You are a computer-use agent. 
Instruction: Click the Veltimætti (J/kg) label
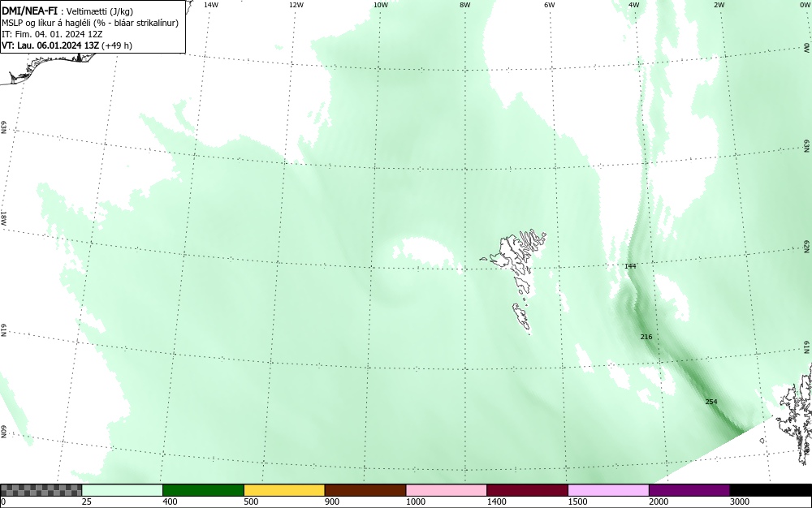(100, 11)
